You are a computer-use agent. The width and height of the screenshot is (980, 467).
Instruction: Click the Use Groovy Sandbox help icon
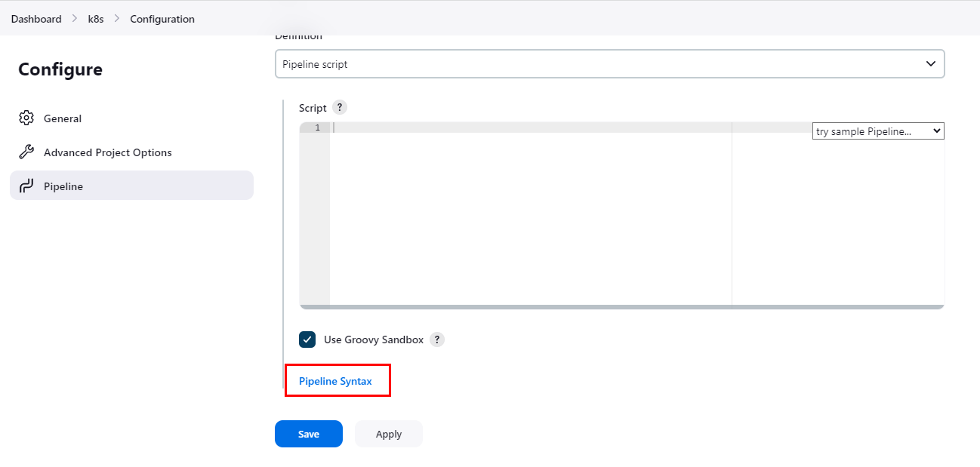(x=436, y=339)
